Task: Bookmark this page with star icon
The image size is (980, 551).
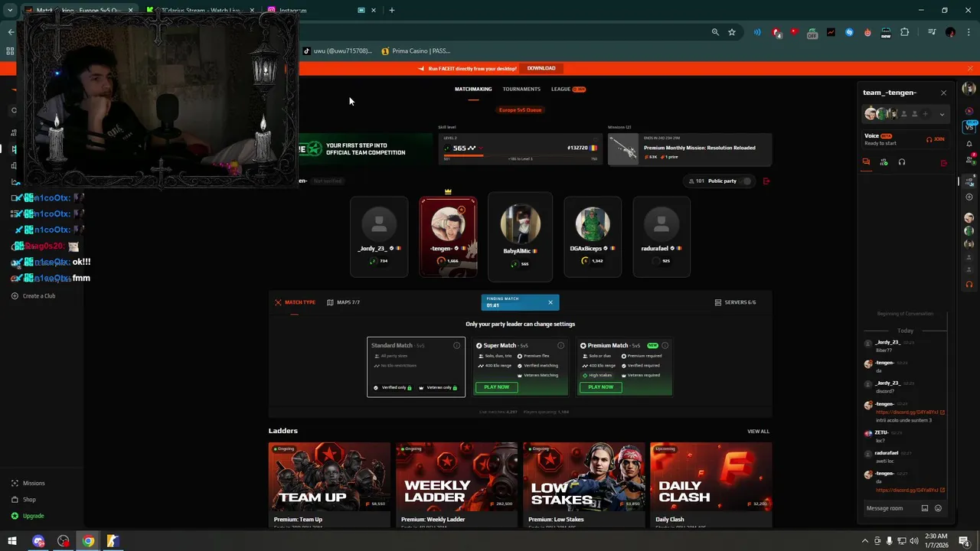Action: coord(732,32)
